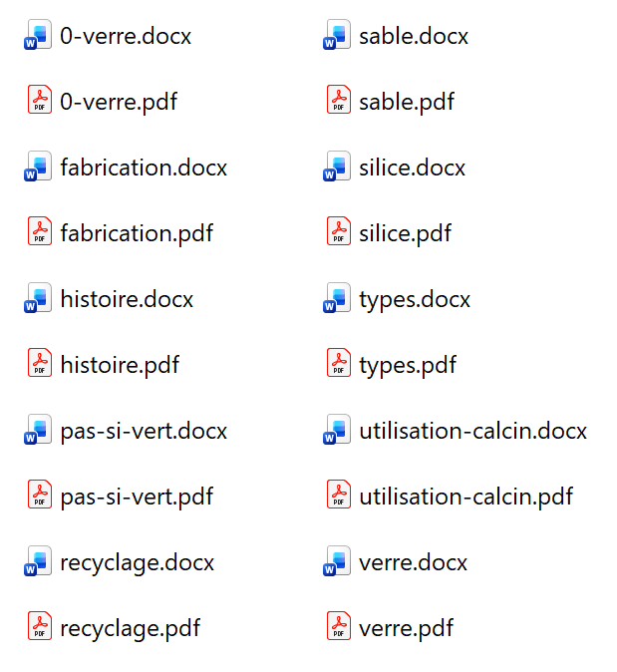The width and height of the screenshot is (617, 672).
Task: Select the PDF icon beside verre.pdf
Action: pos(338,627)
